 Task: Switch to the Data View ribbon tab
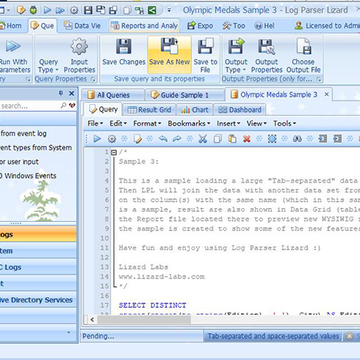pos(82,26)
